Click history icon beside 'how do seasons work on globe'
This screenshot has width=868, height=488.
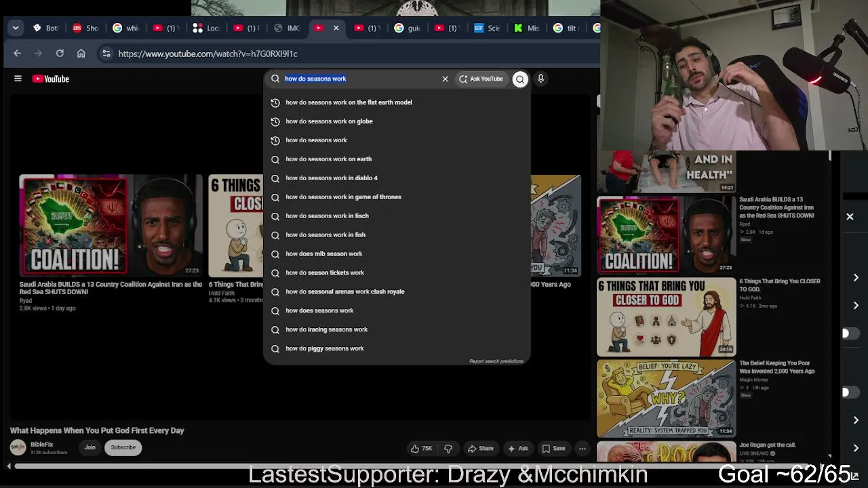click(275, 121)
